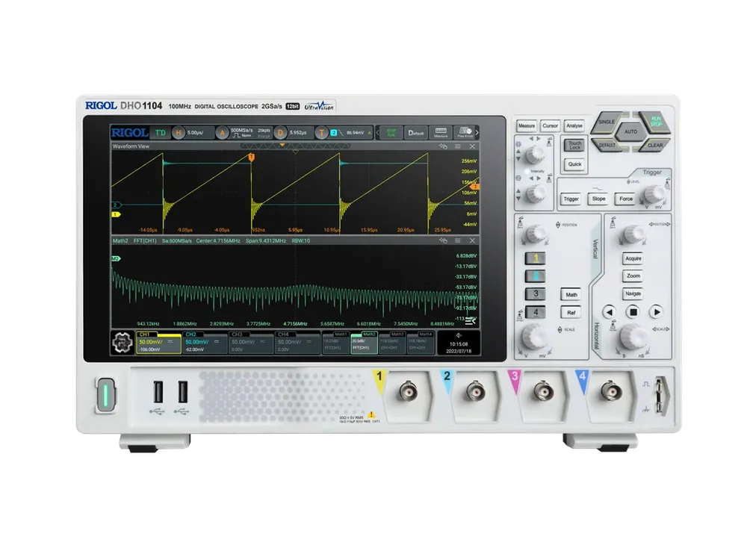
Task: Hit the AUTO setup key
Action: pos(630,132)
